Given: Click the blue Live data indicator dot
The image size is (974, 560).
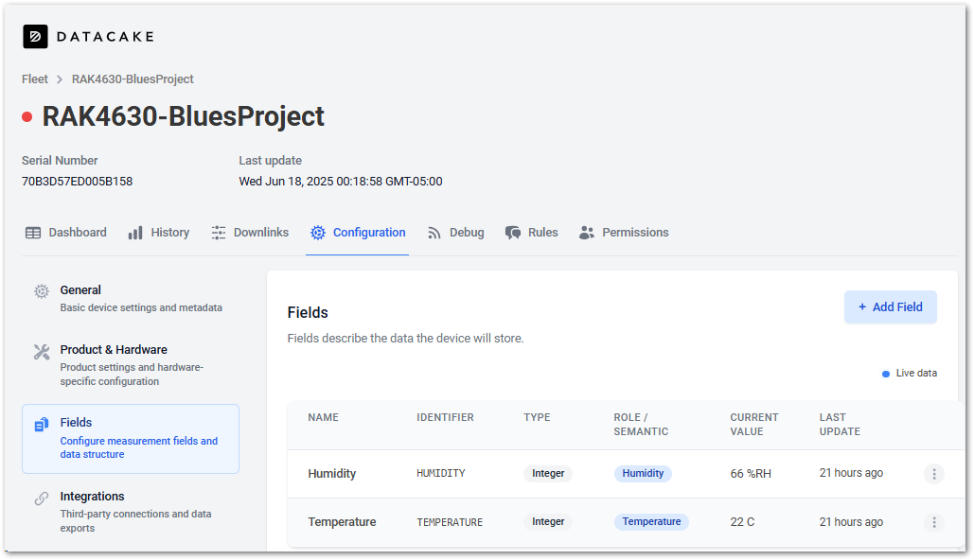Looking at the screenshot, I should pos(886,374).
